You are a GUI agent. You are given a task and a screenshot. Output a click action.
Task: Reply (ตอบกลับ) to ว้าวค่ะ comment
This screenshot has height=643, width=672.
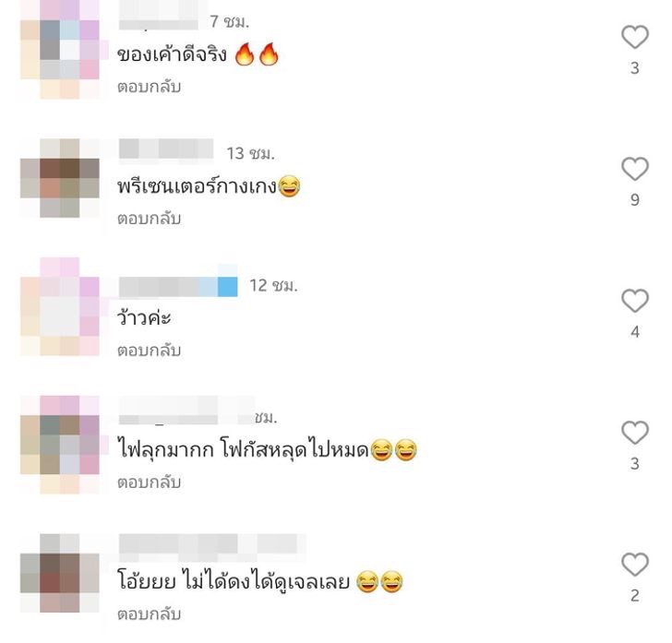(x=150, y=351)
